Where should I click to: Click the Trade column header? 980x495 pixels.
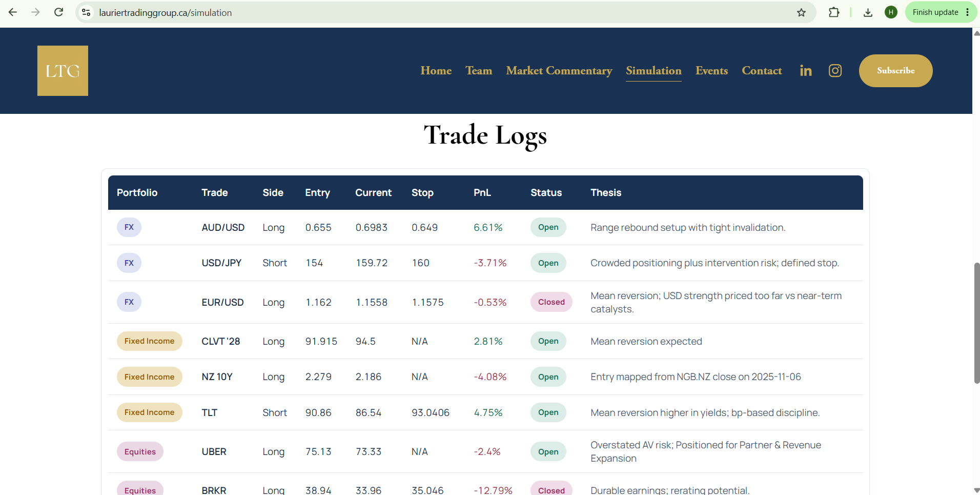click(214, 193)
